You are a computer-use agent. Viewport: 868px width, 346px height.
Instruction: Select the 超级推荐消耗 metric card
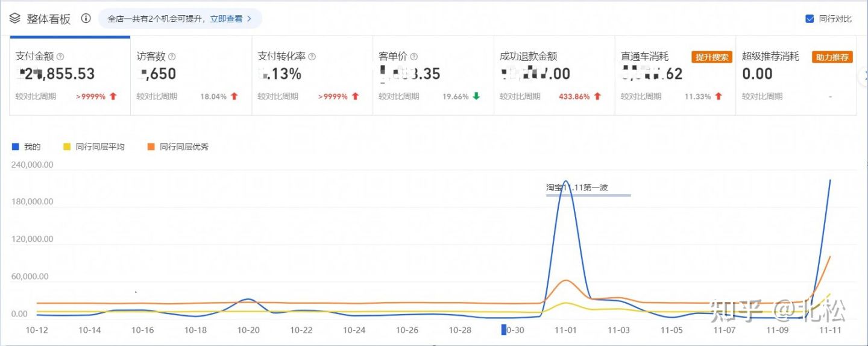point(797,75)
